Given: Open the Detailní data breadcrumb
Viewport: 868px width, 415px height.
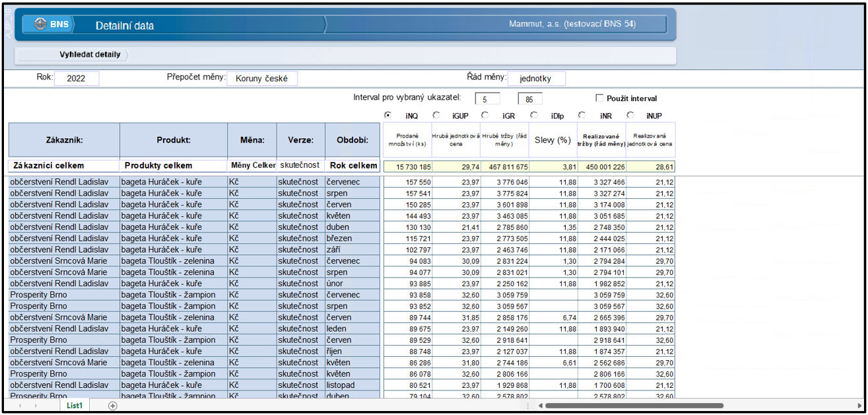Looking at the screenshot, I should coord(125,26).
